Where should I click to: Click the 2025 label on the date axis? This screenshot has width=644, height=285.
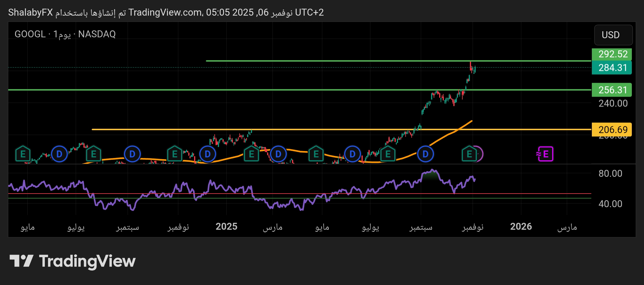click(x=227, y=227)
